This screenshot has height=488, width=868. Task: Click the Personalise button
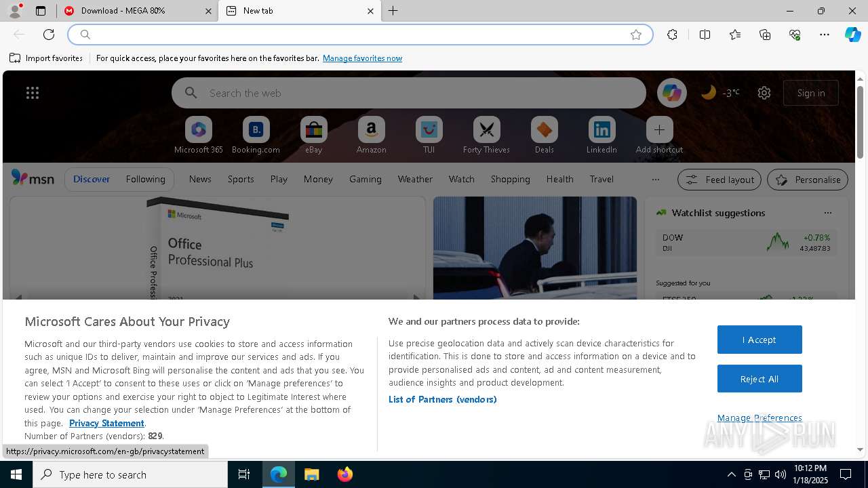[x=808, y=180]
